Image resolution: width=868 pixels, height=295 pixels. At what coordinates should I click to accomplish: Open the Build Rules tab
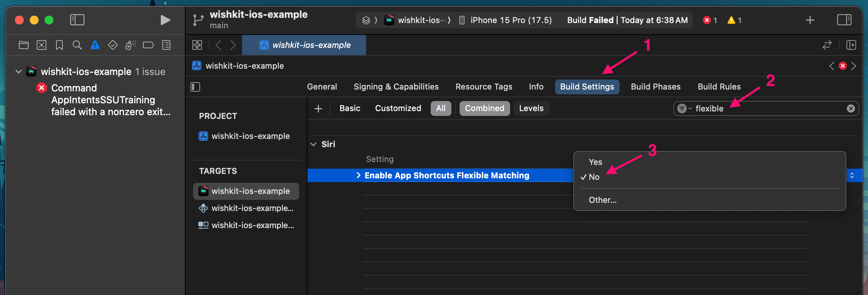click(719, 87)
